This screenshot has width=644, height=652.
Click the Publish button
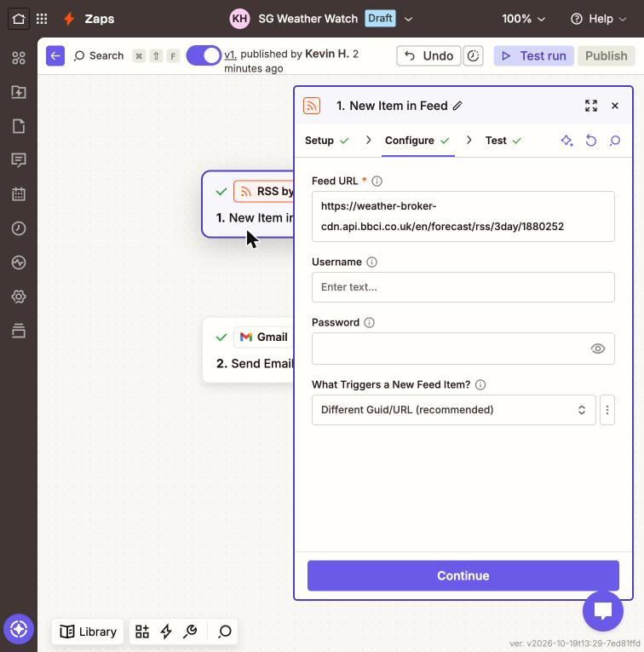click(x=607, y=55)
